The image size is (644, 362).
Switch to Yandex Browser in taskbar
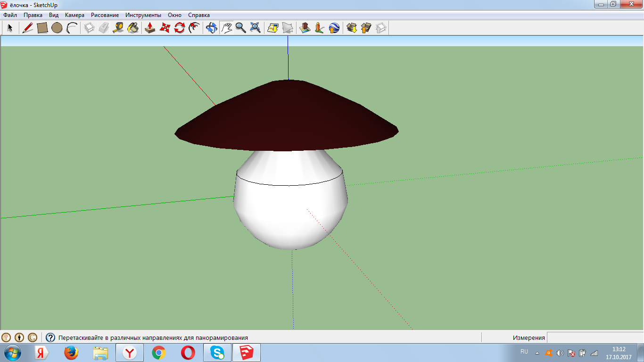(130, 353)
